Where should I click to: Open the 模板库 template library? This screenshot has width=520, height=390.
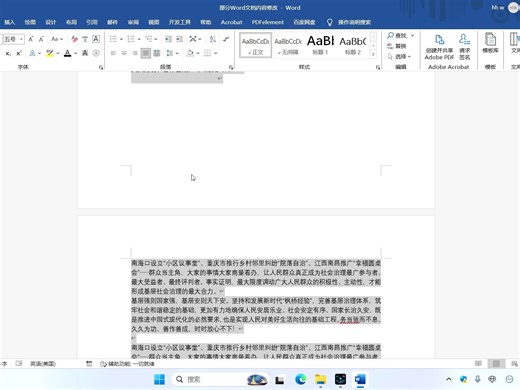490,43
